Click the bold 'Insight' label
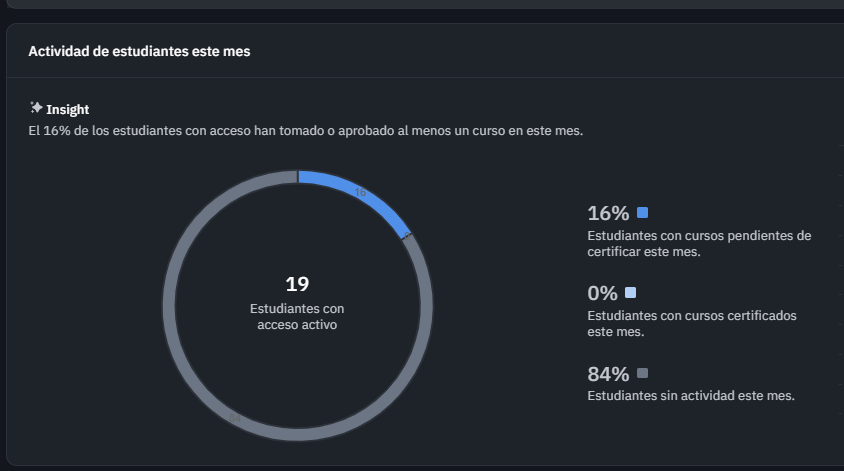844x471 pixels. click(68, 110)
